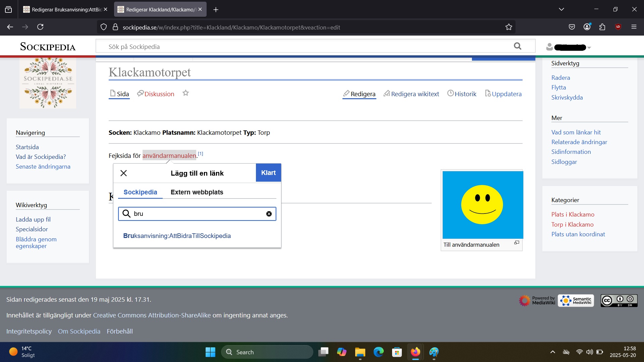Expand the user account dropdown arrow
The width and height of the screenshot is (644, 362).
(x=589, y=48)
